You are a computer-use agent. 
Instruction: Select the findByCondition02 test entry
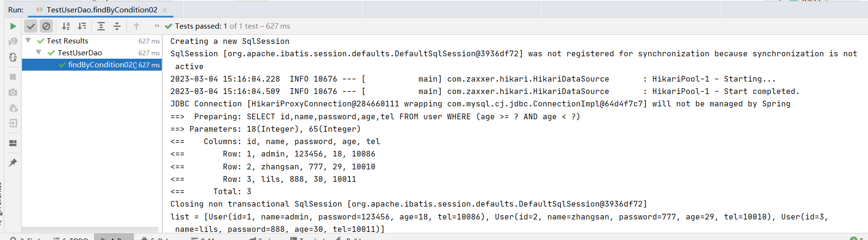102,65
